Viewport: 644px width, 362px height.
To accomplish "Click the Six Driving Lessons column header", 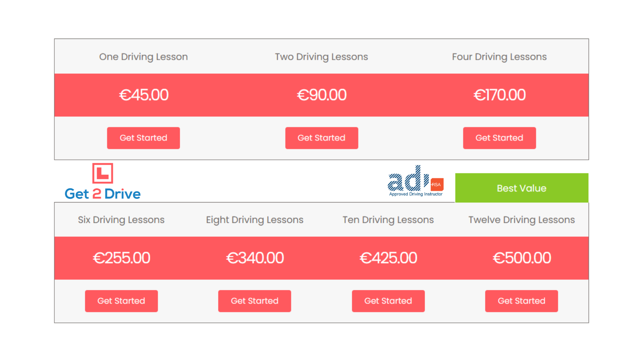I will pos(121,220).
